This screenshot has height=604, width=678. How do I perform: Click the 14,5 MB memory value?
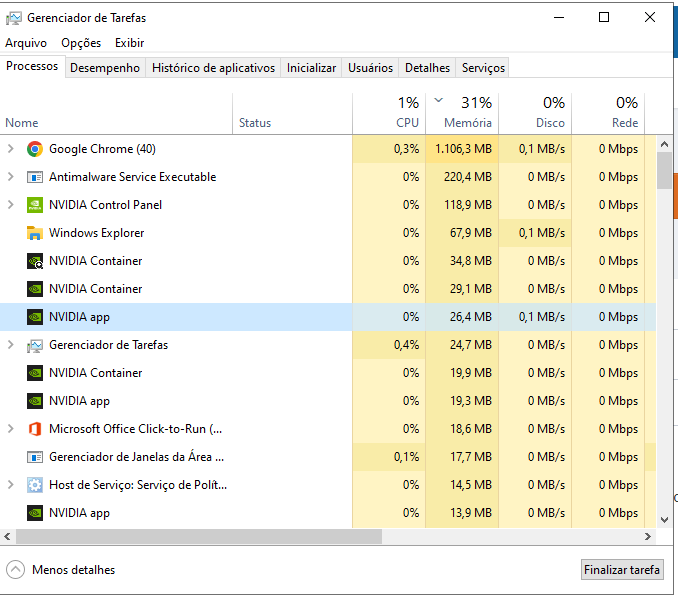pyautogui.click(x=470, y=485)
